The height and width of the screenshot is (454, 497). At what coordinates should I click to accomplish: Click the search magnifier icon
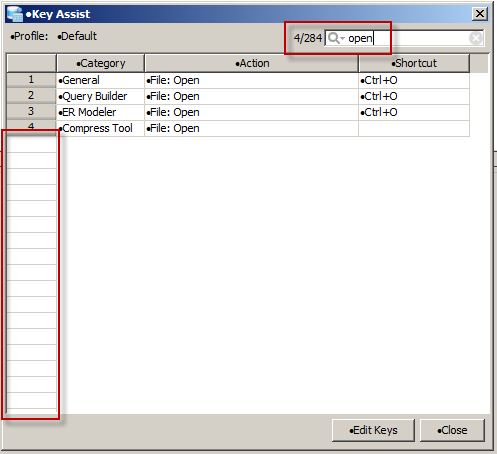(333, 38)
